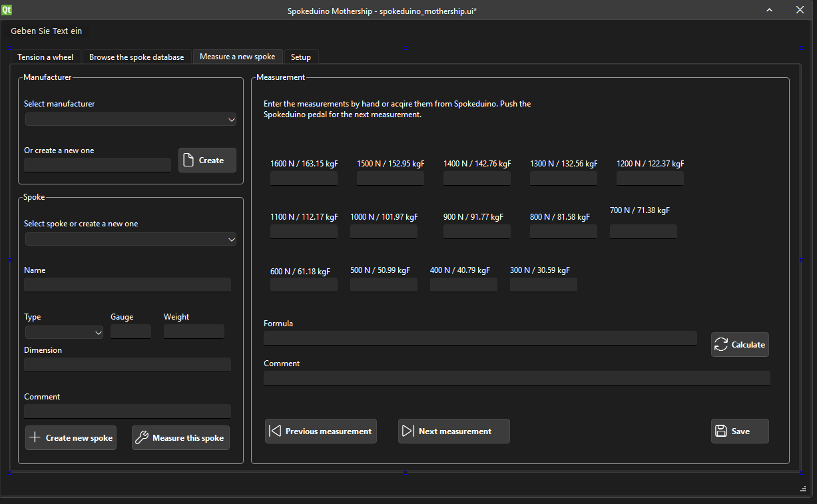
Task: Open the Browse the spoke database tab
Action: pyautogui.click(x=136, y=57)
